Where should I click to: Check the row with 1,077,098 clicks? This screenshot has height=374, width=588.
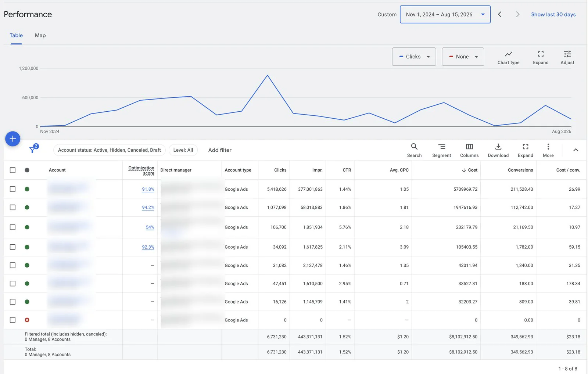click(12, 207)
